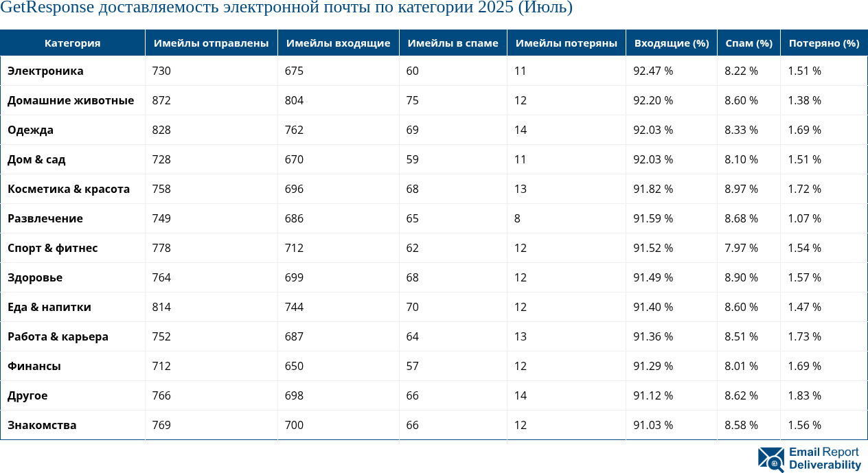Click the 'Потеряно (%)' column header
Screen dimensions: 868x473
824,43
